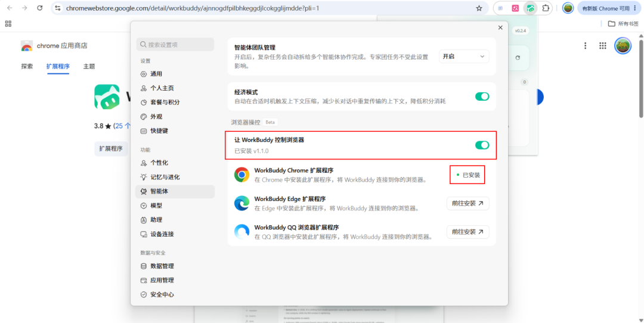Click the chrome 应用商店 logo
The image size is (644, 323).
click(27, 46)
